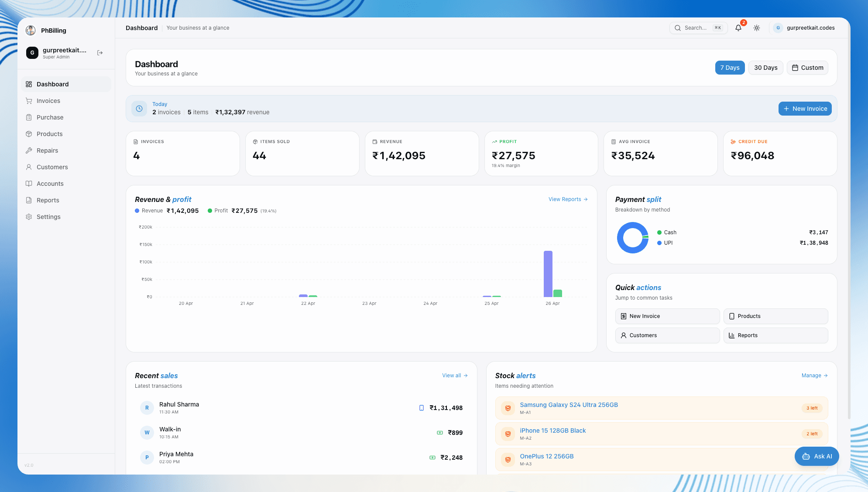Click View all in Recent sales
868x492 pixels.
[455, 376]
